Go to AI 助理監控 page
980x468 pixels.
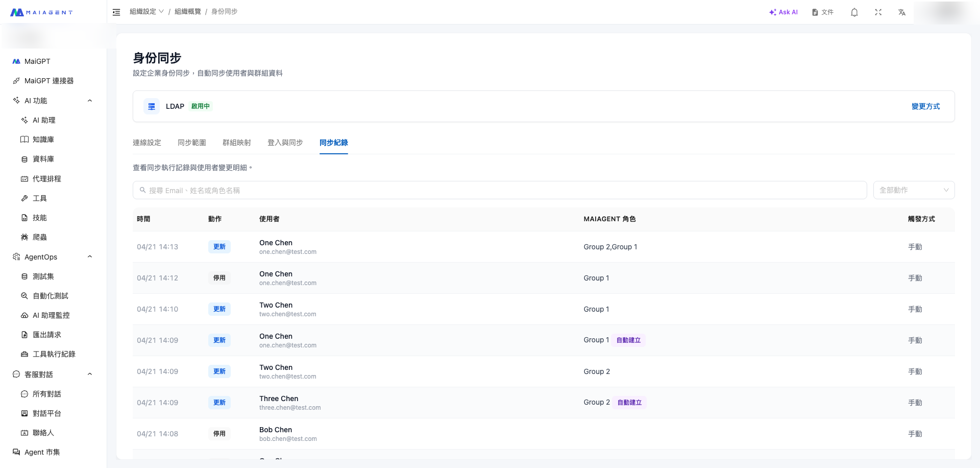(51, 315)
